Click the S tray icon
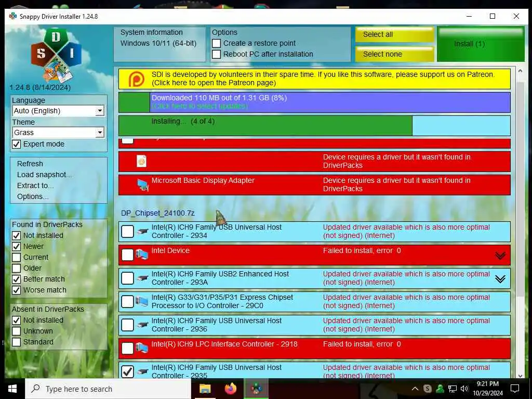532x399 pixels. (x=428, y=389)
